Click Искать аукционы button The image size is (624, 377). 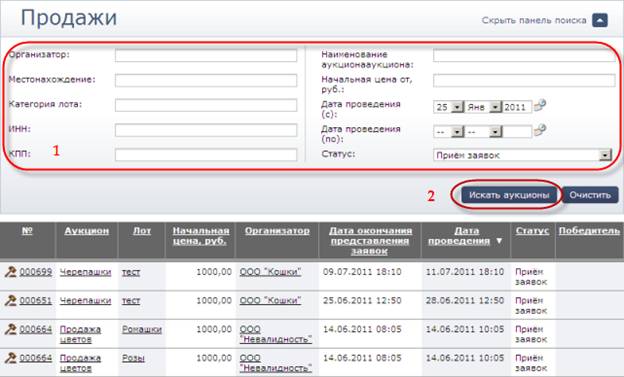click(x=509, y=195)
